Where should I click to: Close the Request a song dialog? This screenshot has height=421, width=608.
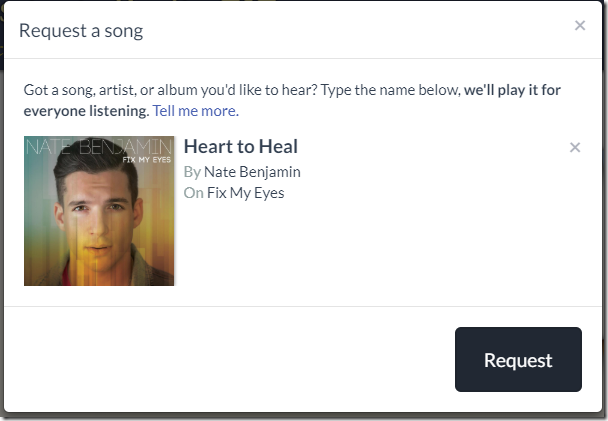coord(580,26)
